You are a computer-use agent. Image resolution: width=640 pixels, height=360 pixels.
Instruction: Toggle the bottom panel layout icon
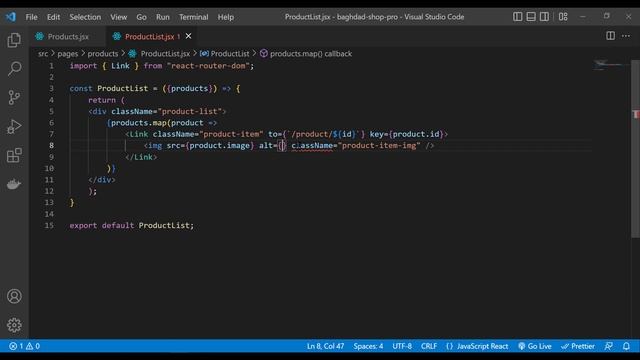(531, 17)
